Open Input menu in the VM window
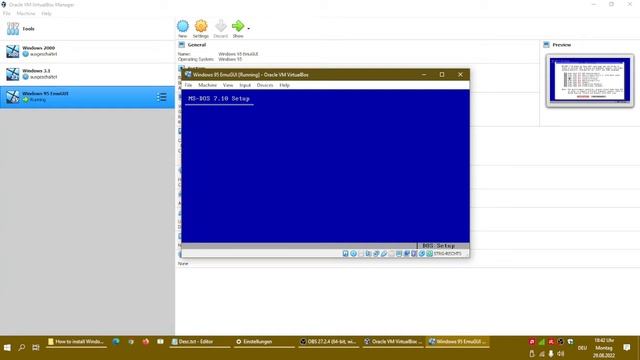 245,85
